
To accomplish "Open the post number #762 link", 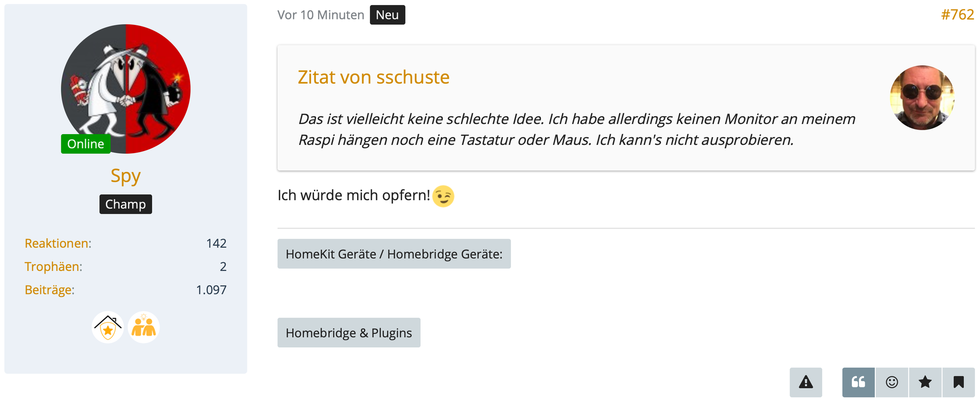I will tap(957, 15).
